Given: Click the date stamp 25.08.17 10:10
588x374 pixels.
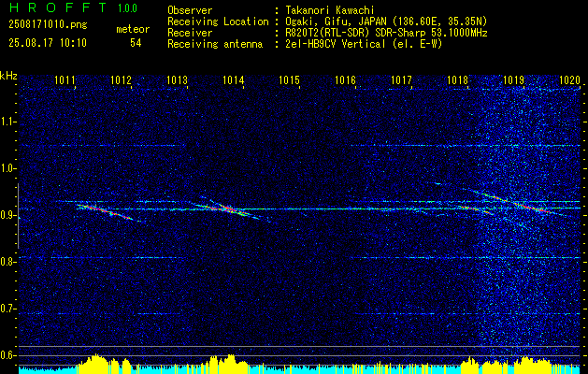Looking at the screenshot, I should click(x=48, y=43).
